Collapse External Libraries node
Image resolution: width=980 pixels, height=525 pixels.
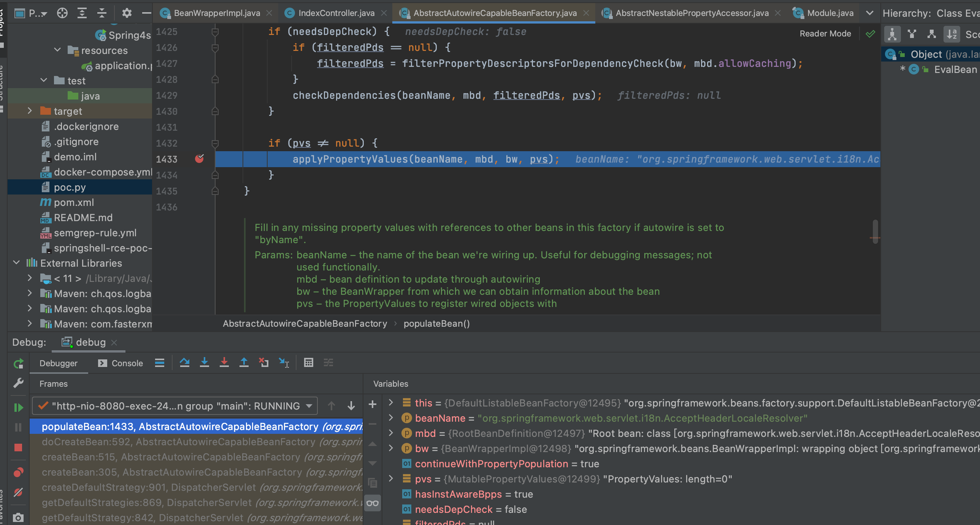[x=16, y=263]
